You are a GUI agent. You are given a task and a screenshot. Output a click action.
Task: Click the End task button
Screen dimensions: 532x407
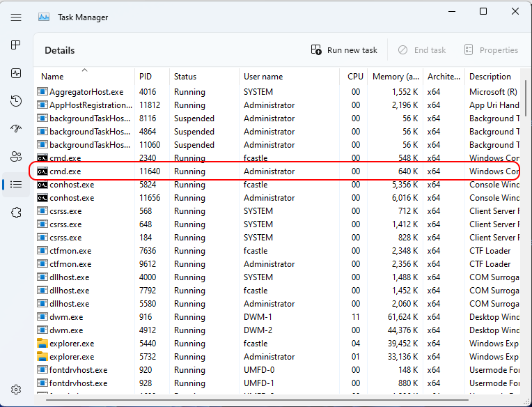coord(422,50)
